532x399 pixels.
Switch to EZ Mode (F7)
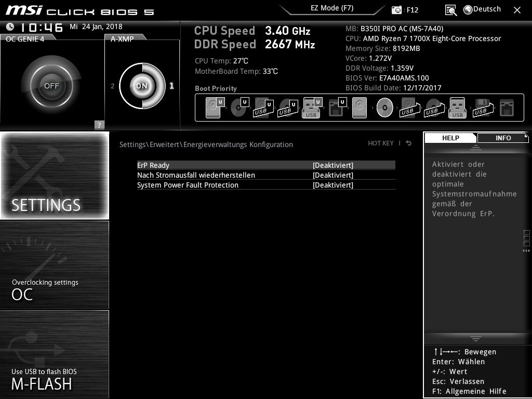pyautogui.click(x=332, y=8)
